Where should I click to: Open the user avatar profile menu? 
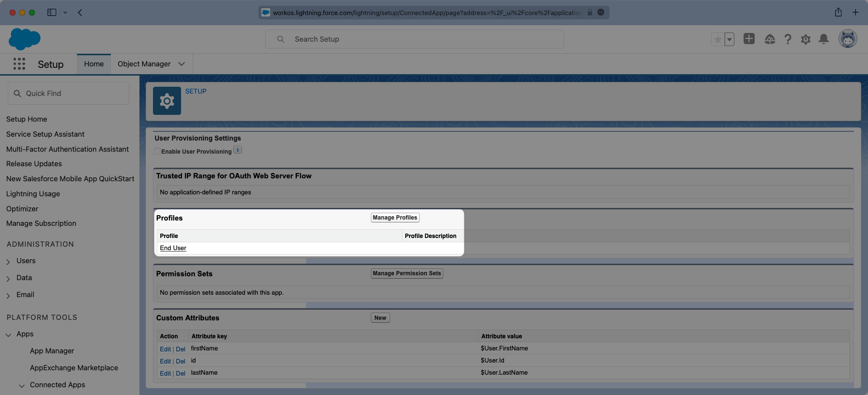(848, 39)
